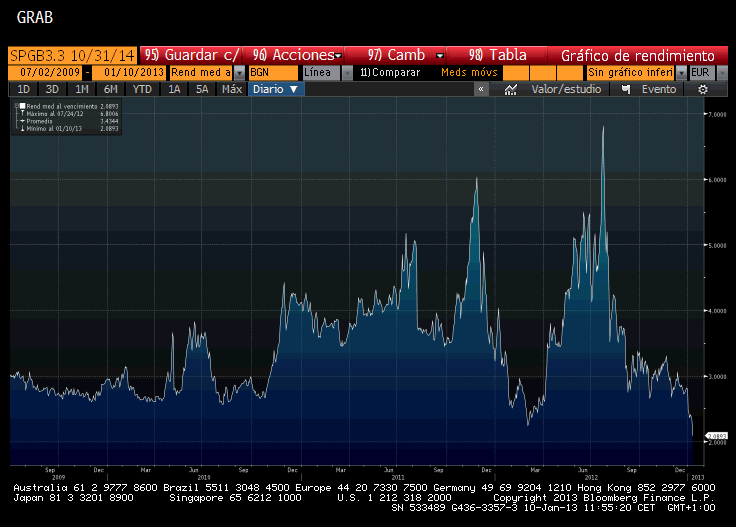This screenshot has height=527, width=736.
Task: Collapse toolbar with double-arrow icon
Action: pyautogui.click(x=481, y=89)
